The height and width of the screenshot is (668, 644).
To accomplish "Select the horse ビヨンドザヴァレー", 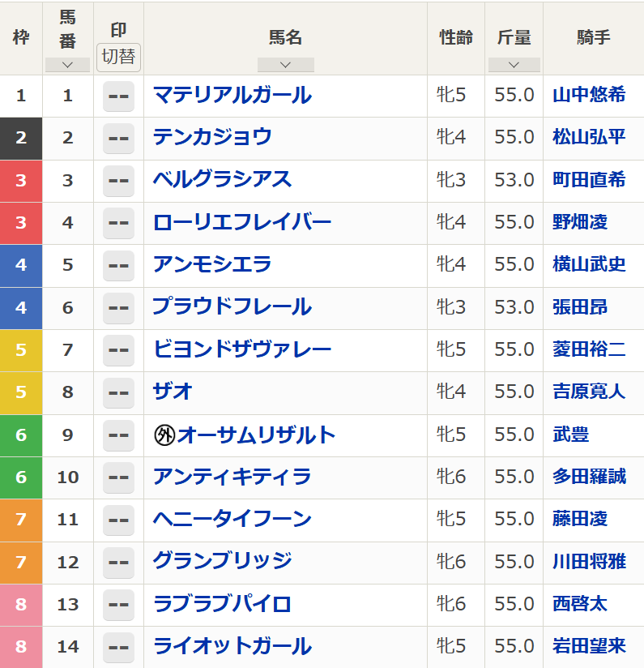I will click(242, 350).
